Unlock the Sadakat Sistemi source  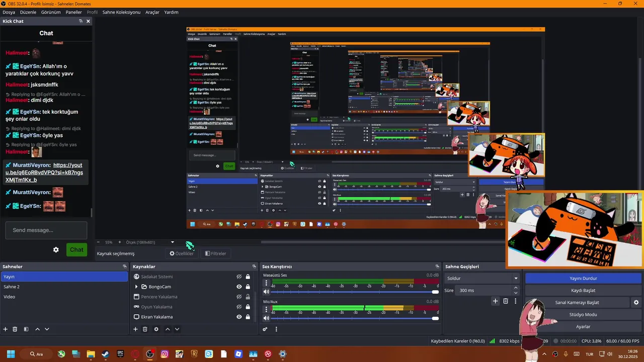tap(248, 277)
